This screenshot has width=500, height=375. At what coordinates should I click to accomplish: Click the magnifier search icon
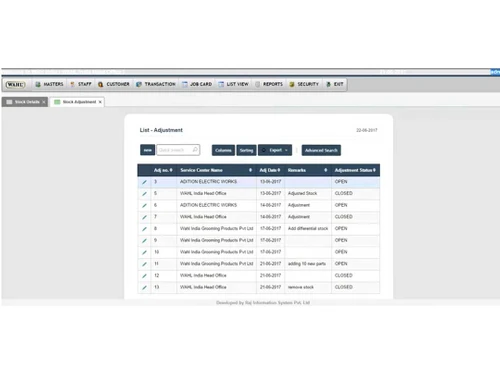(x=195, y=150)
